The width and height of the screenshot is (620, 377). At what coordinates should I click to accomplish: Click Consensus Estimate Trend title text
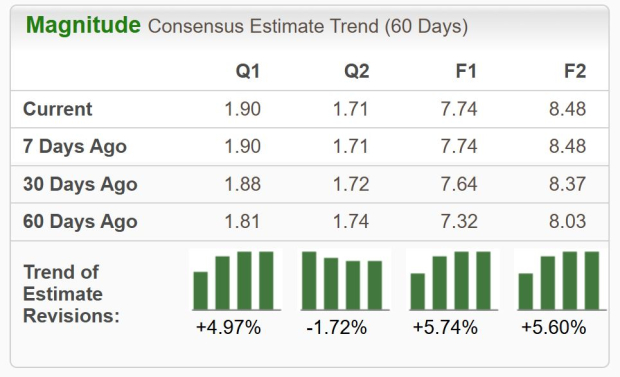point(308,27)
